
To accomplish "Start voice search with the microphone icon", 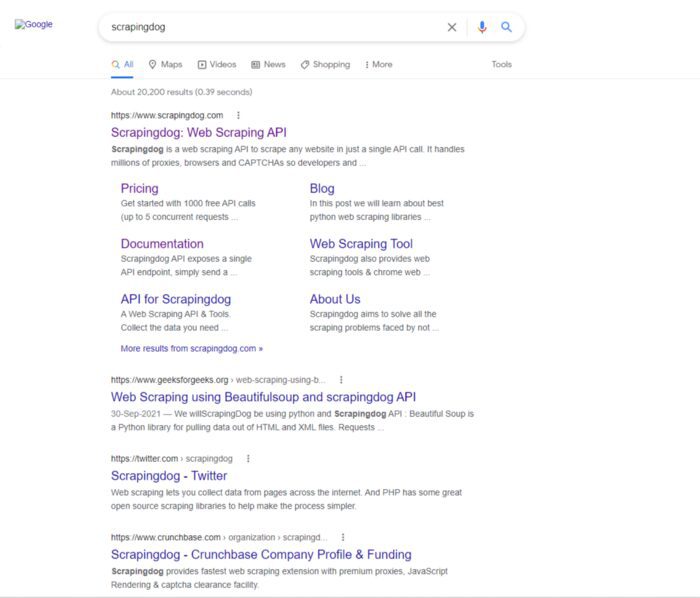I will tap(482, 27).
